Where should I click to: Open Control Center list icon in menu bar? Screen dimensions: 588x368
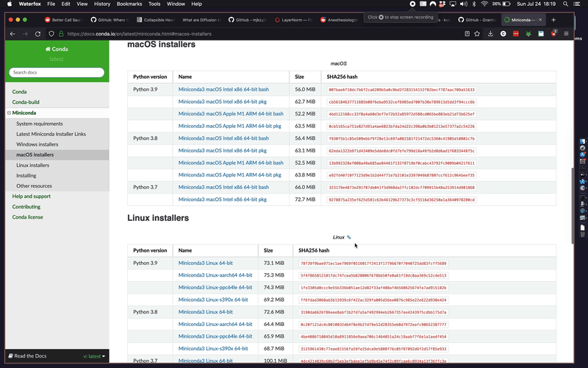pyautogui.click(x=577, y=4)
